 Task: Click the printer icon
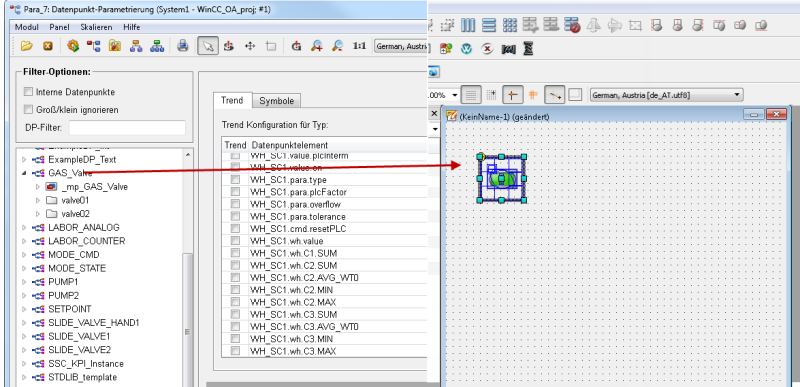[x=183, y=46]
